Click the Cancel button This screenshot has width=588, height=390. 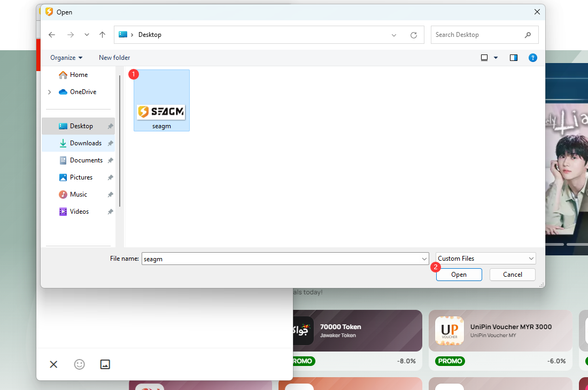[x=512, y=275]
